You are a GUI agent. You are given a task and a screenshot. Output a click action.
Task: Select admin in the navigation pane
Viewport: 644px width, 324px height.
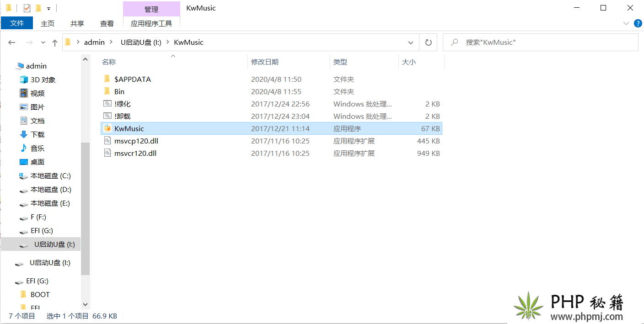[x=36, y=66]
